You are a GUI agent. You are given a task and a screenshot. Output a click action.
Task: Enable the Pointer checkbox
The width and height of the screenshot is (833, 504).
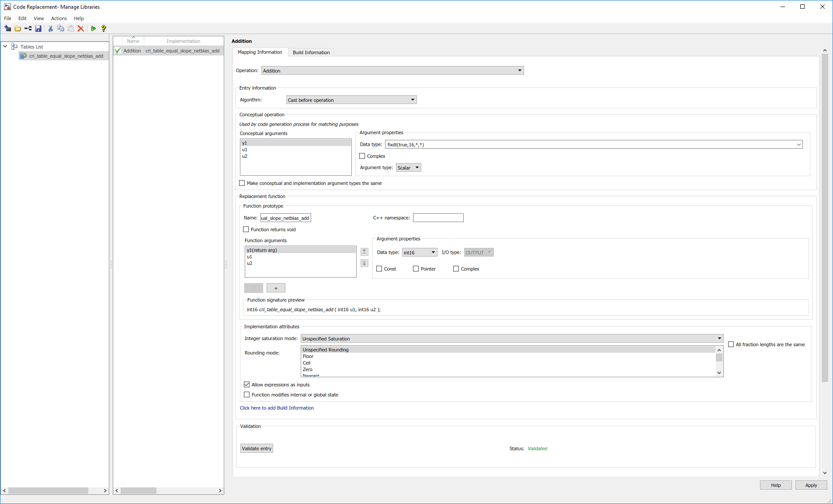[416, 269]
